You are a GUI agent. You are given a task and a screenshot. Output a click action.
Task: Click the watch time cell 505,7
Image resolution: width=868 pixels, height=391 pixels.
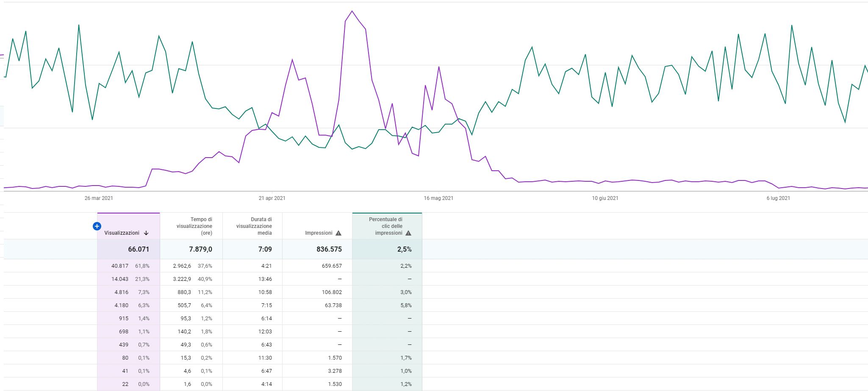coord(184,305)
